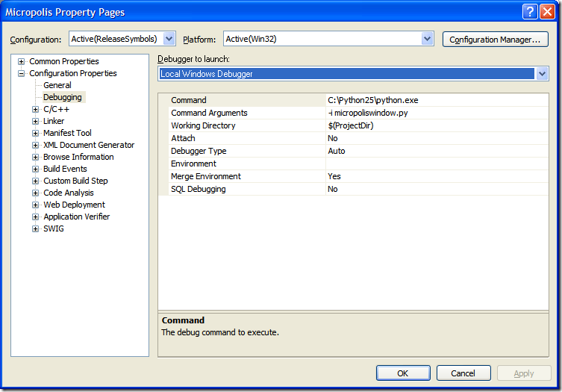Close the Micropolis Property Pages dialog
This screenshot has width=562, height=392.
coord(547,12)
